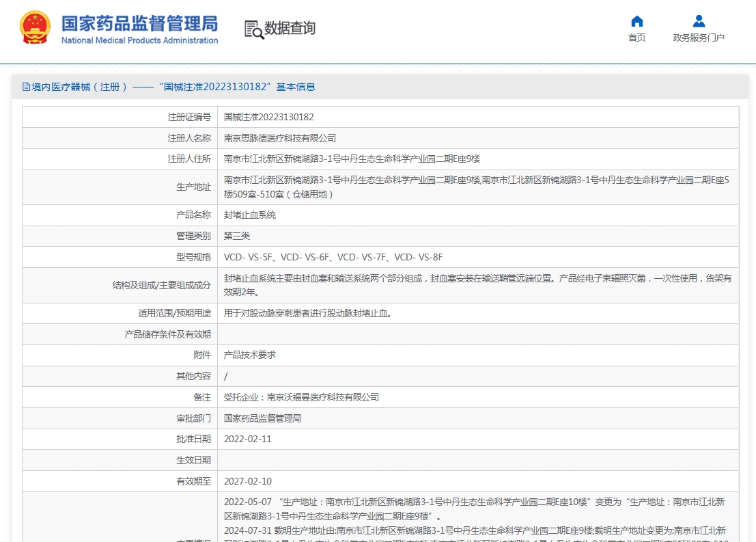Select the expiry date 2027-02-10
The width and height of the screenshot is (756, 542).
click(248, 481)
